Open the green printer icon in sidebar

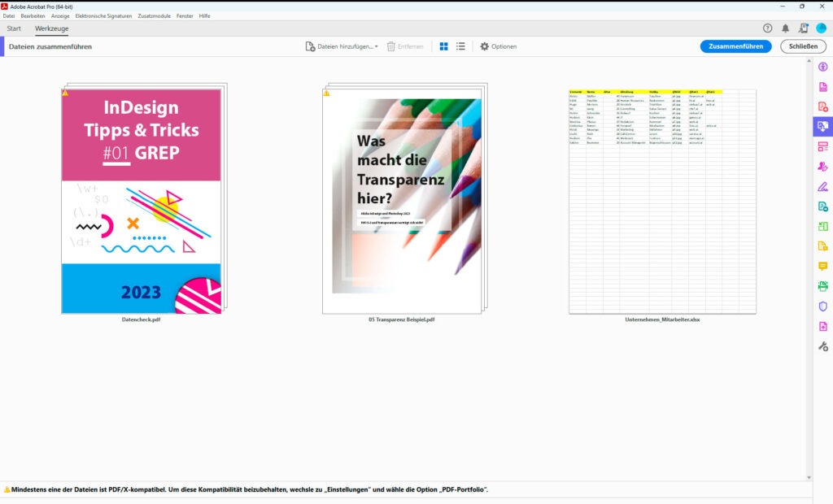pos(823,286)
